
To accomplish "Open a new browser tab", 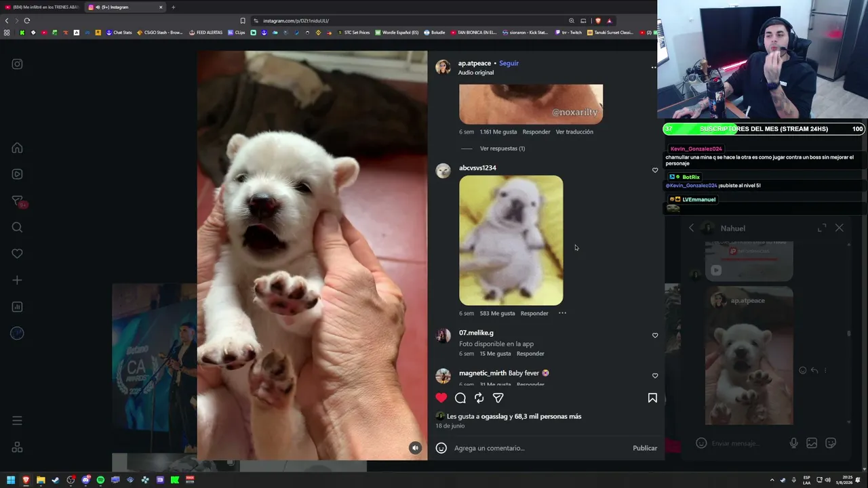I will click(x=173, y=7).
